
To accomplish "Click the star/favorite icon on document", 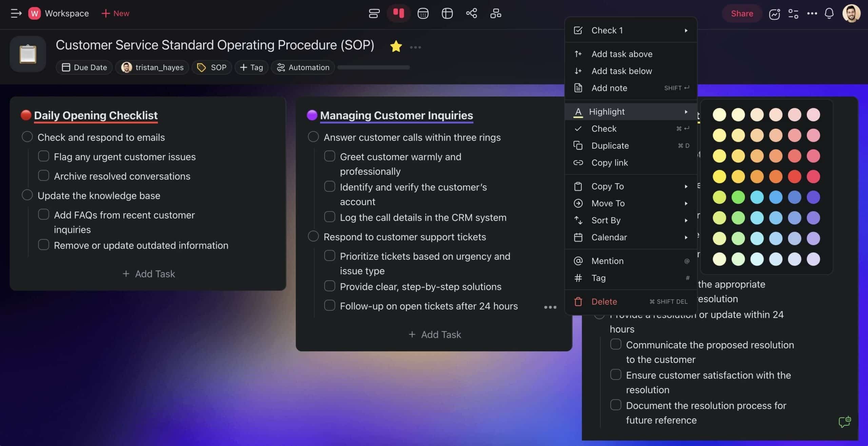I will click(396, 46).
